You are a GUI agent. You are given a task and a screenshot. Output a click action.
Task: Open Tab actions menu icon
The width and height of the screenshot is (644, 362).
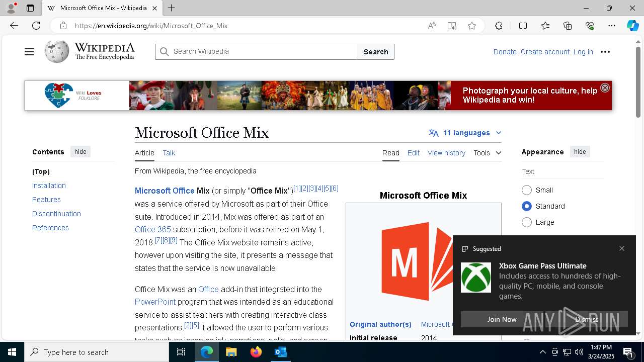point(30,8)
